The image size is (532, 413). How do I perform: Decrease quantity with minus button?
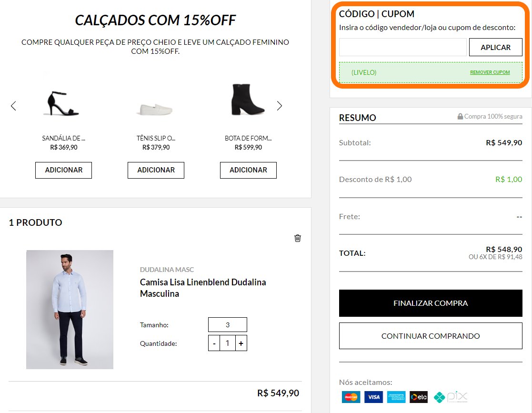pos(214,343)
